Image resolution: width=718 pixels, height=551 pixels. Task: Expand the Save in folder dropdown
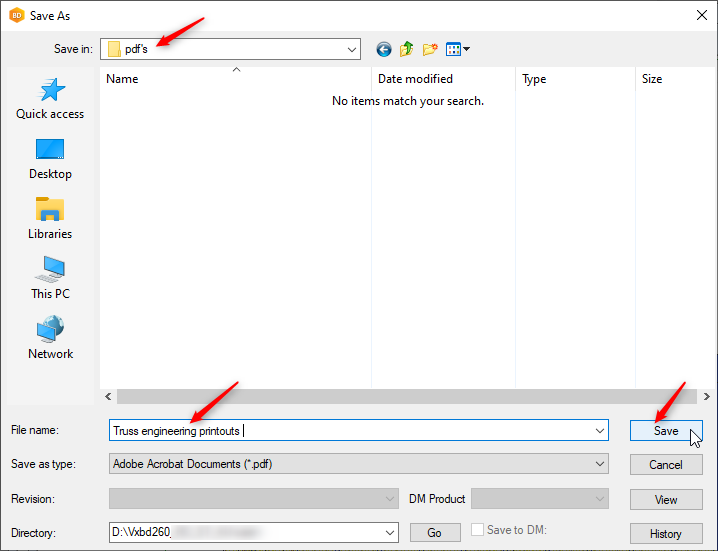(352, 49)
